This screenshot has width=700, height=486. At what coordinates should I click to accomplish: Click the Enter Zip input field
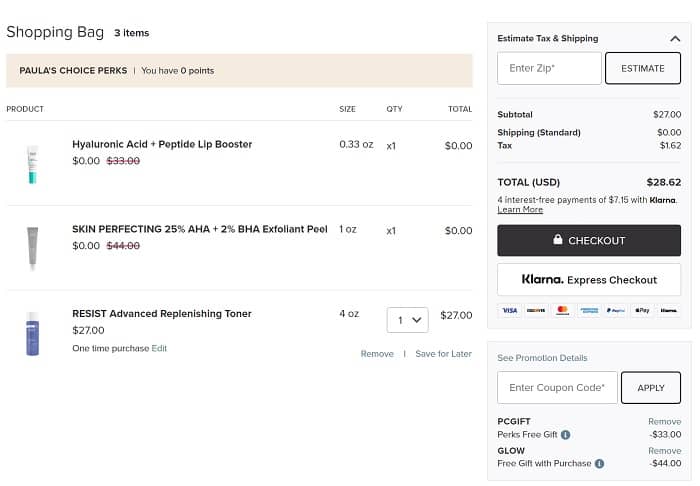[x=549, y=68]
